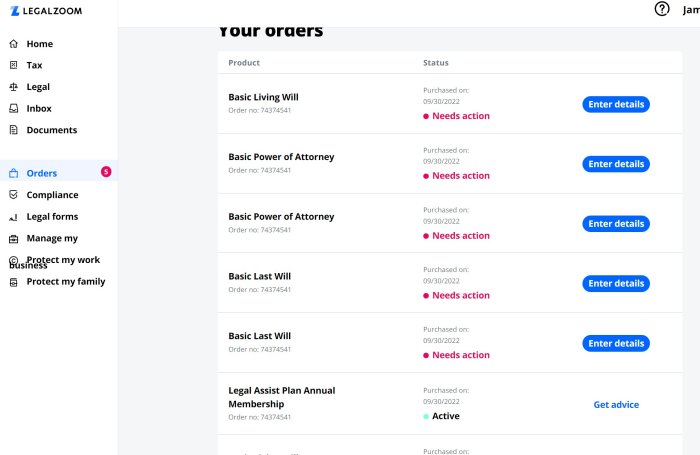Click the Inbox tray icon
The image size is (700, 455).
pyautogui.click(x=14, y=109)
